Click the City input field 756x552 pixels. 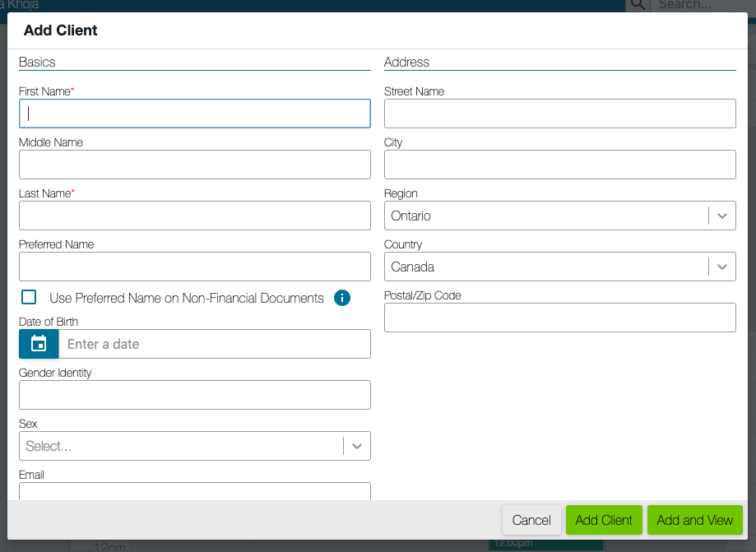[x=559, y=165]
